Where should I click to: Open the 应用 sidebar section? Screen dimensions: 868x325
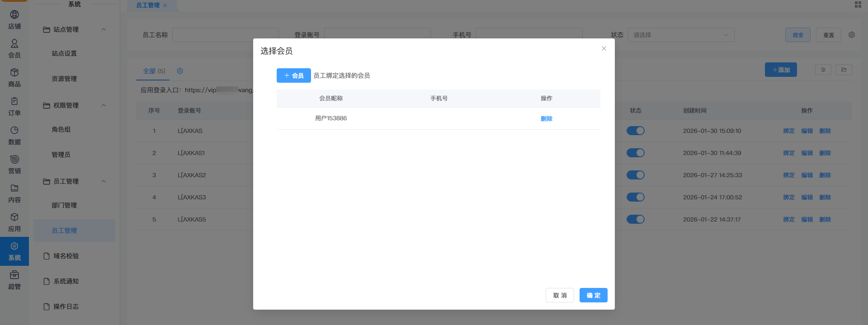[14, 222]
